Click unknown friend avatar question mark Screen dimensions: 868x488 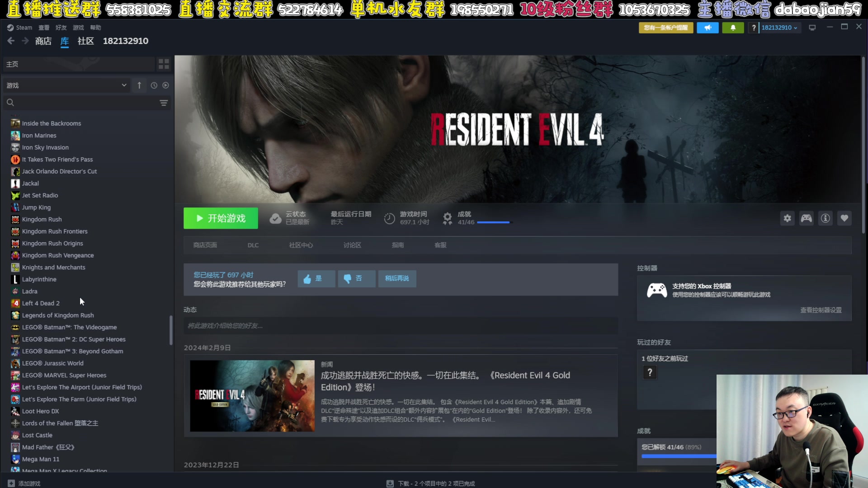click(650, 372)
